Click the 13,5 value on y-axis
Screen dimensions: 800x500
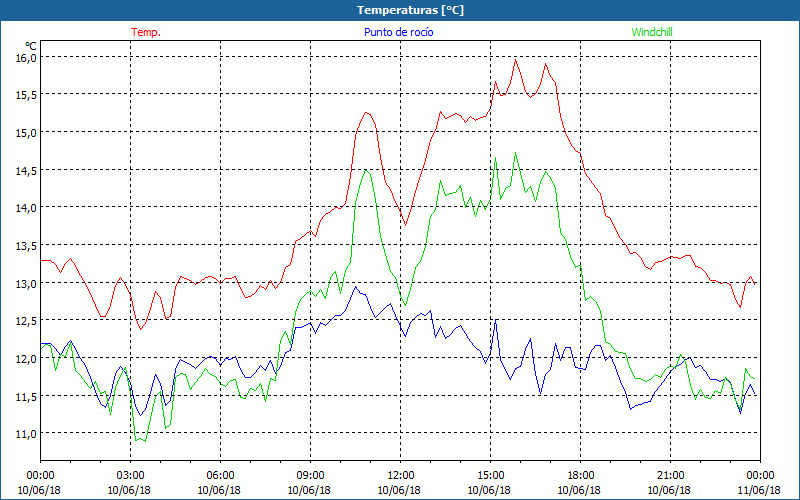26,245
